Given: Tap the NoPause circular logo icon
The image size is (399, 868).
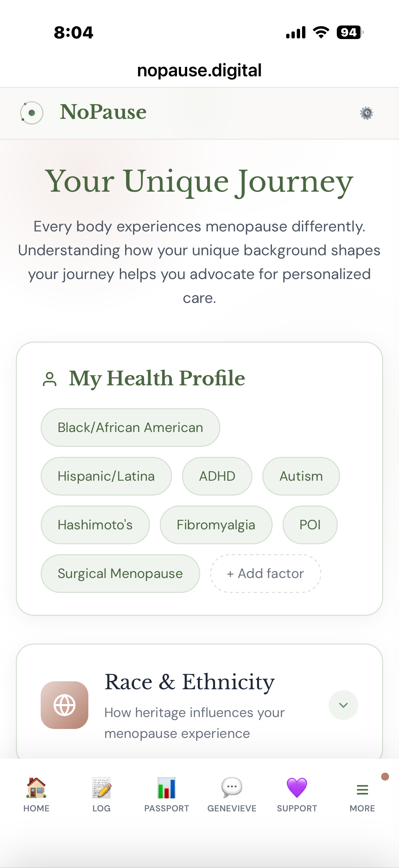Looking at the screenshot, I should pos(32,113).
